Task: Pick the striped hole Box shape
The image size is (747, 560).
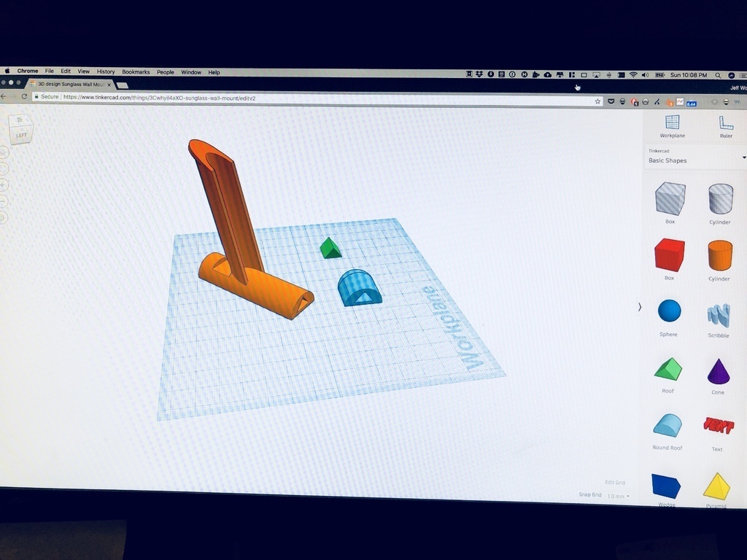Action: click(x=670, y=198)
